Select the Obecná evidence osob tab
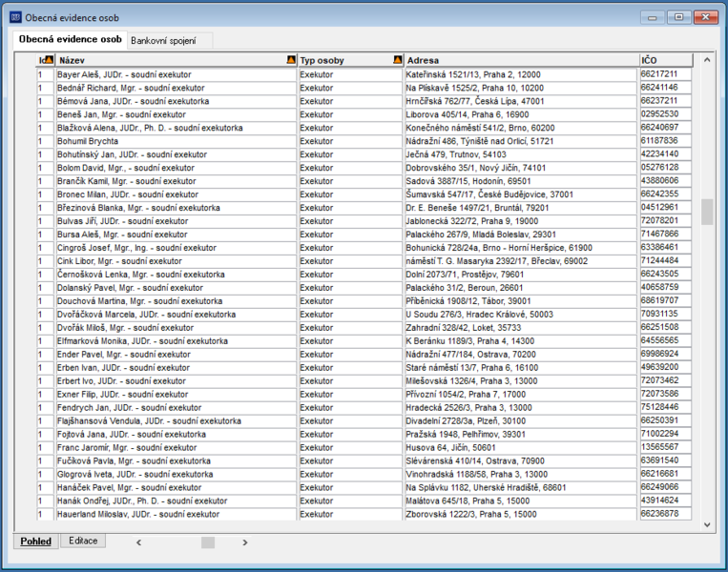Image resolution: width=728 pixels, height=572 pixels. point(70,39)
